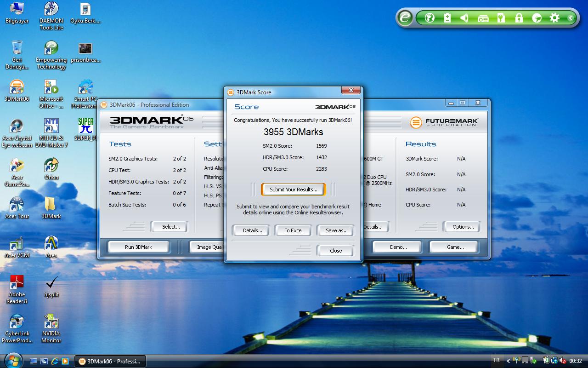Open the Bilgisayar desktop icon
This screenshot has width=588, height=368.
17,13
